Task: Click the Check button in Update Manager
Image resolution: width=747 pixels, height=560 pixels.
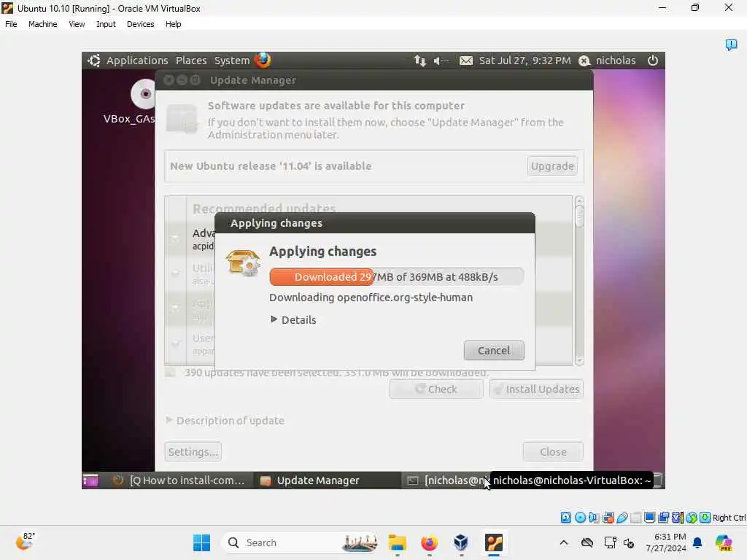Action: tap(436, 389)
